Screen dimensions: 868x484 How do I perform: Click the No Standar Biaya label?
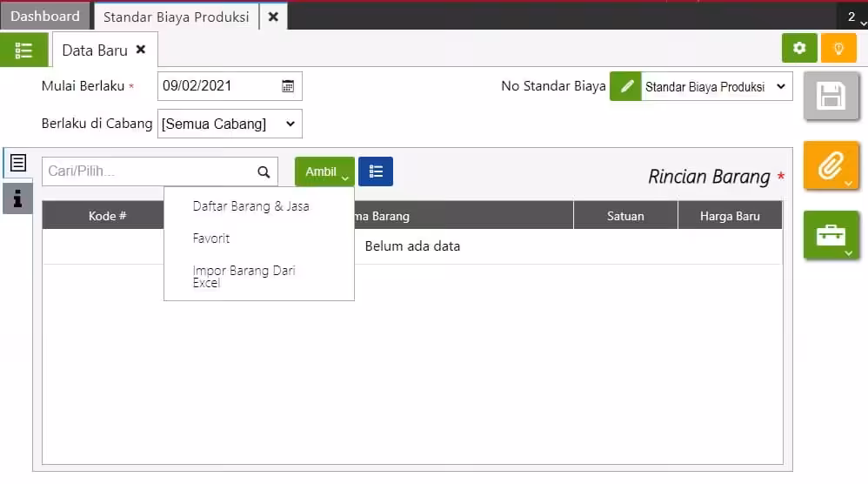point(553,86)
